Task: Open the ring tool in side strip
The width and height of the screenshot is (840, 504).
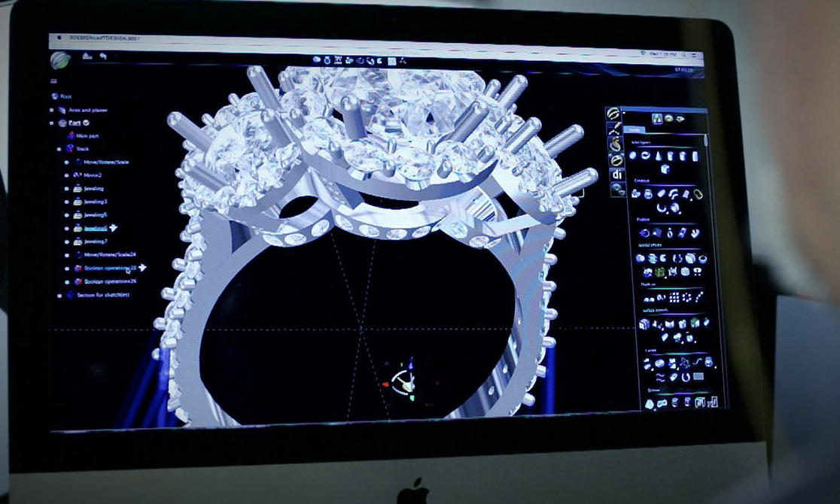Action: [616, 159]
